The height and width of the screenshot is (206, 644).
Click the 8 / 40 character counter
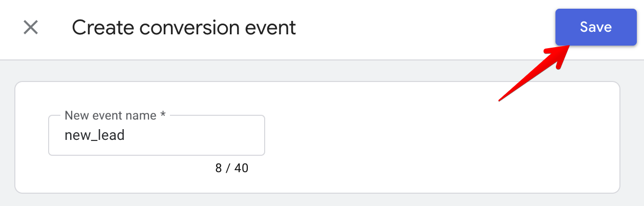coord(231,168)
